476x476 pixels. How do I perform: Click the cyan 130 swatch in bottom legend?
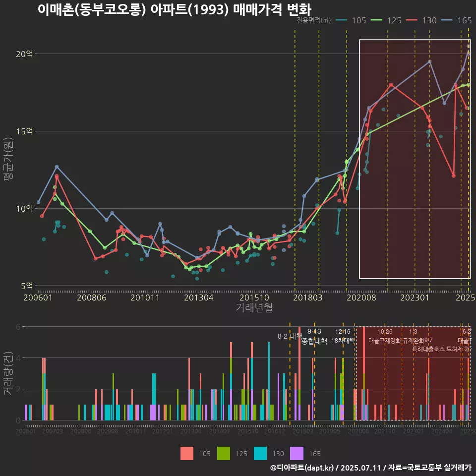tap(260, 454)
